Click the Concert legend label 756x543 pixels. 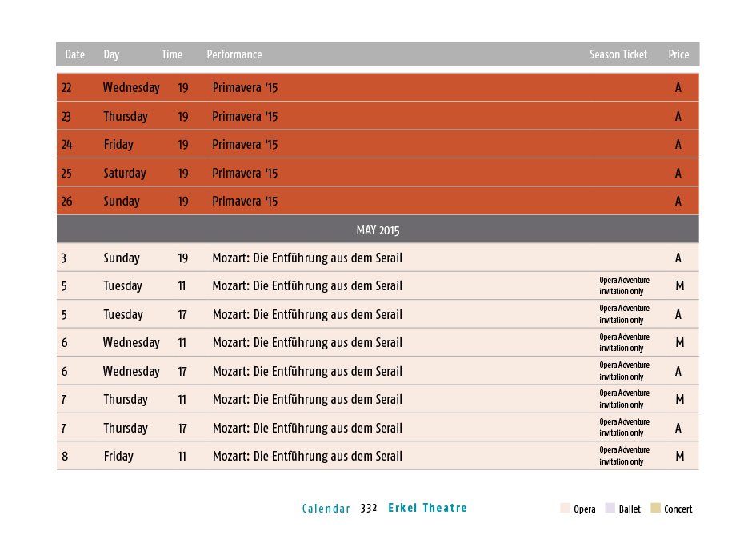[x=678, y=509]
